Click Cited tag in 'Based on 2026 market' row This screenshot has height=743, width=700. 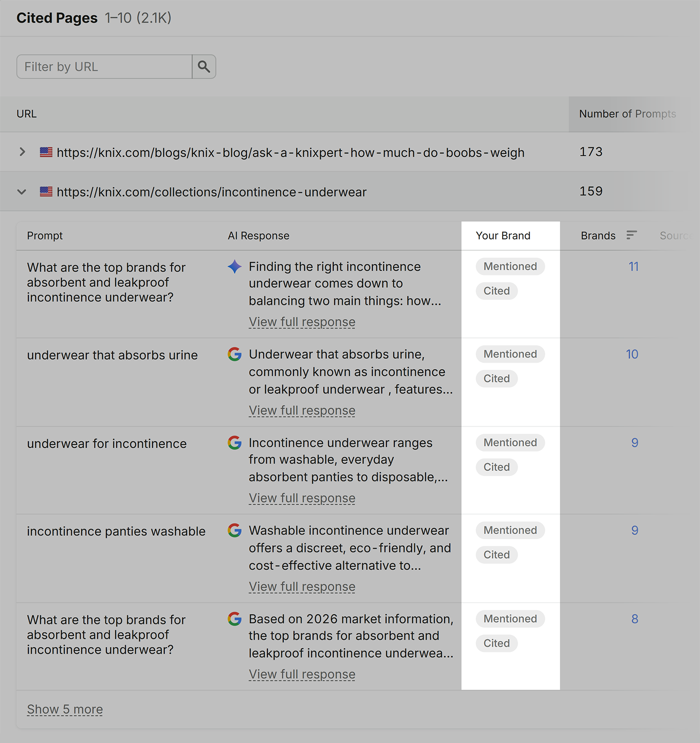(x=497, y=643)
